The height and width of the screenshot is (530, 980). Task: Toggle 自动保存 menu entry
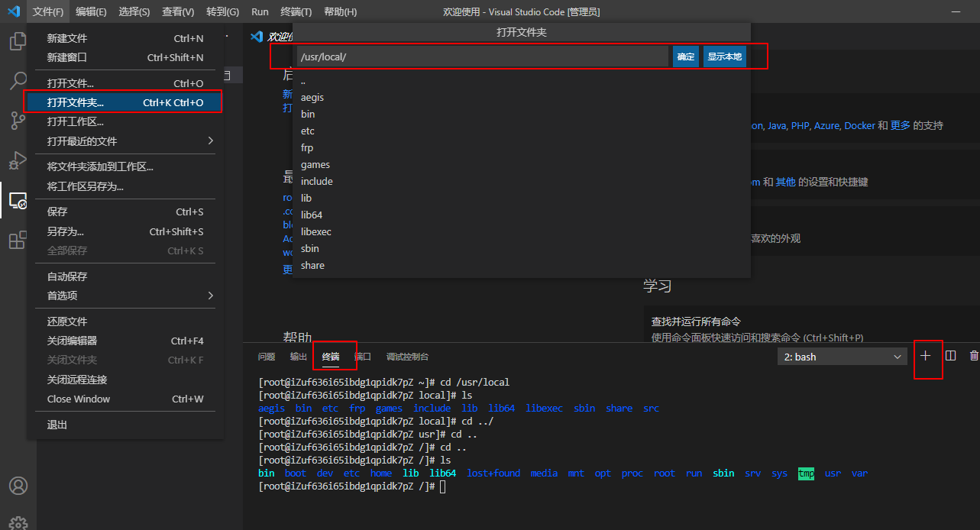pyautogui.click(x=126, y=276)
